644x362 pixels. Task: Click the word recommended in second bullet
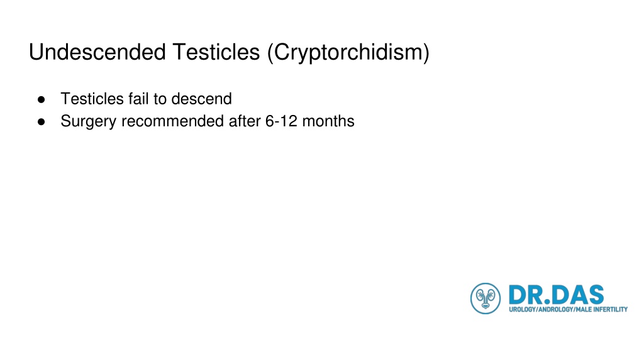pyautogui.click(x=172, y=121)
